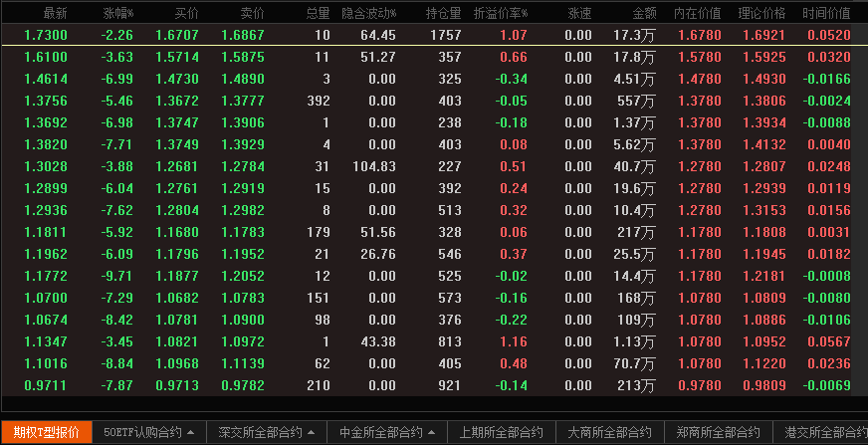868x445 pixels.
Task: Open the 郑商所全部合约 tab
Action: point(718,432)
